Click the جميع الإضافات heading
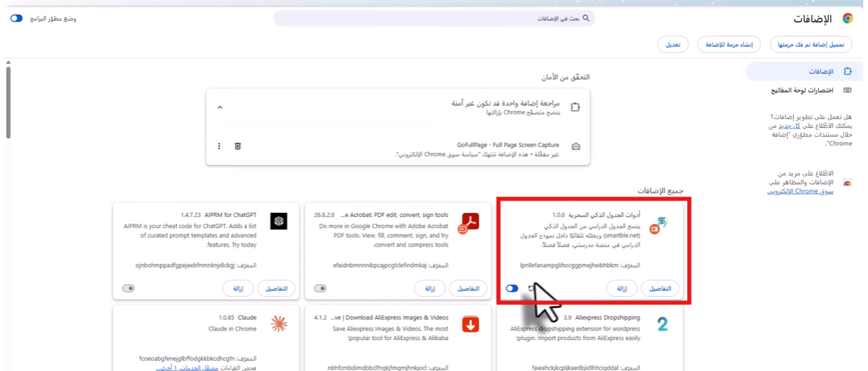 point(660,190)
